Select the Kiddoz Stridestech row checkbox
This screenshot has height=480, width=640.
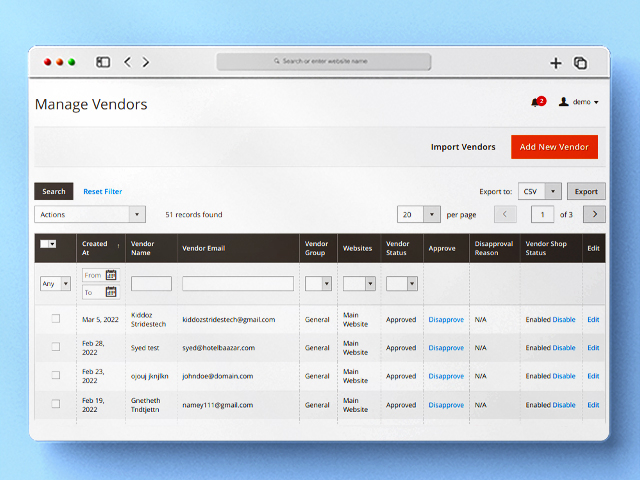point(56,319)
